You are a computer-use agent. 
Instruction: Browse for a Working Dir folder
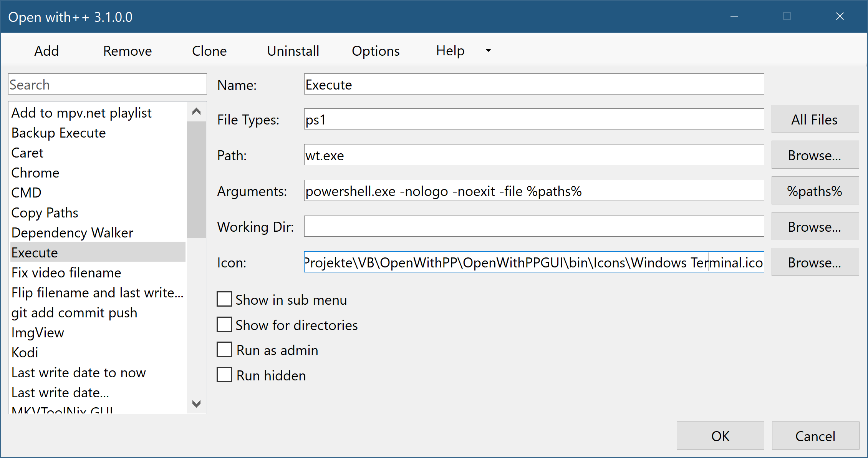[815, 226]
